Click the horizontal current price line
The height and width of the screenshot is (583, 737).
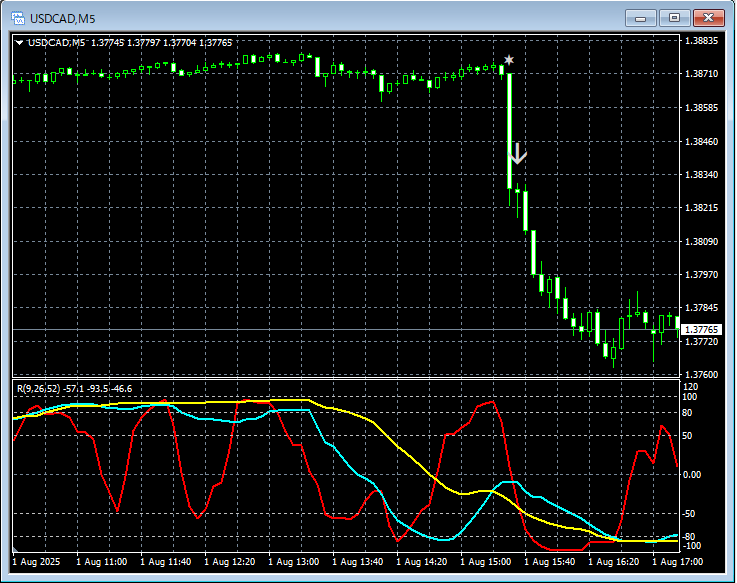tap(346, 330)
